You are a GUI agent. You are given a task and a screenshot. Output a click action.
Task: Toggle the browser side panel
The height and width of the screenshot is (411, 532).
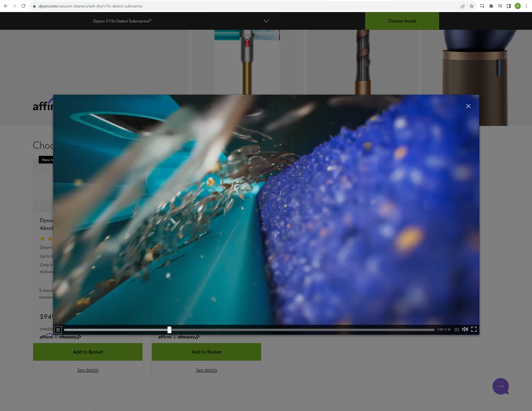click(x=509, y=6)
